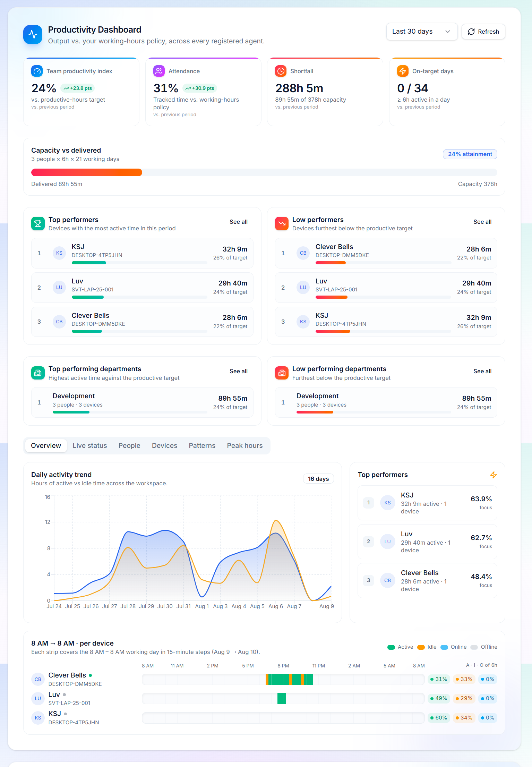Click the +30.9 pts Attendance badge
Viewport: 532px width, 767px height.
[x=199, y=88]
